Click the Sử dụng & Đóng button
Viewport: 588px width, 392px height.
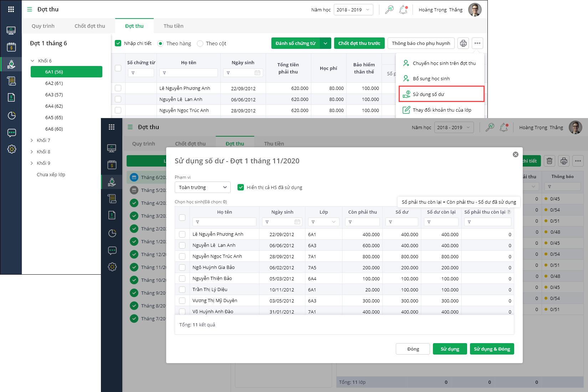[492, 349]
